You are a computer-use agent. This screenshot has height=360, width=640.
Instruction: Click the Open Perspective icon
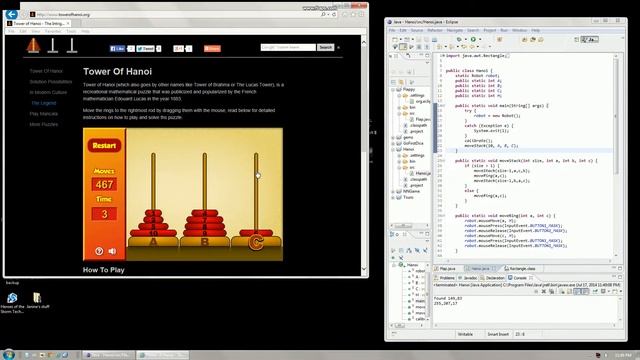576,39
